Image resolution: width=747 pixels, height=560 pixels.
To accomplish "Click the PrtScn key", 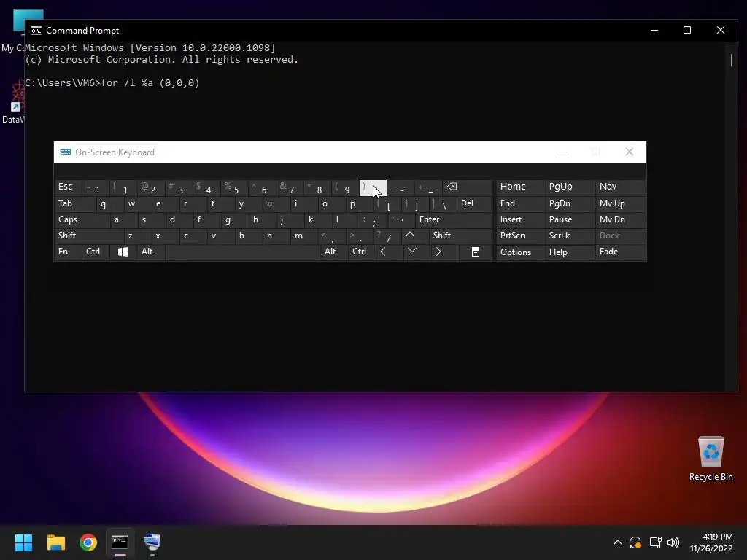I will point(520,236).
